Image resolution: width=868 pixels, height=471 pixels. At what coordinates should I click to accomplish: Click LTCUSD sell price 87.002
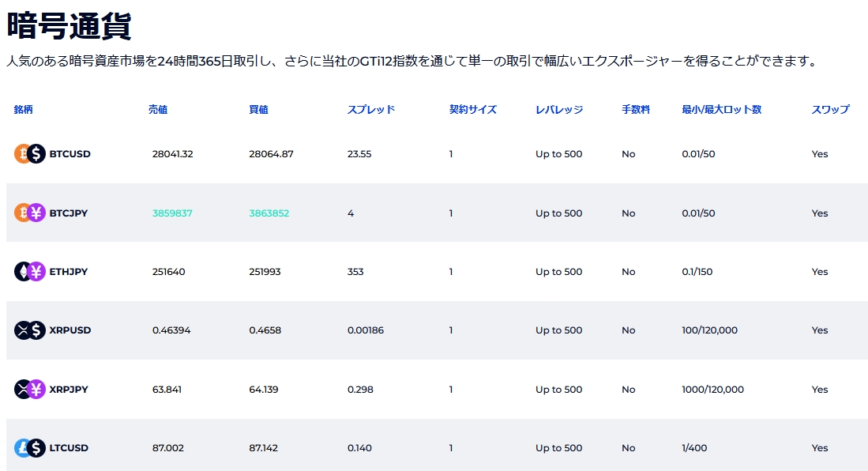tap(168, 448)
